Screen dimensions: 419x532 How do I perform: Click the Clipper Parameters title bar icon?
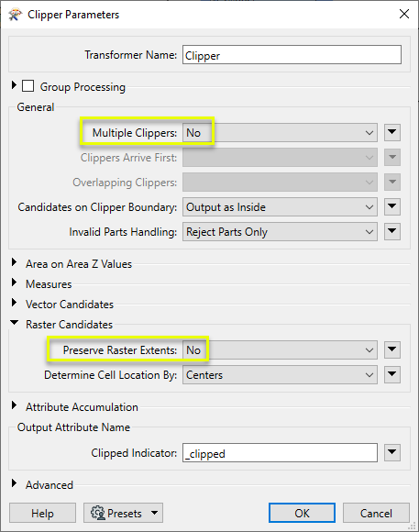tap(15, 15)
